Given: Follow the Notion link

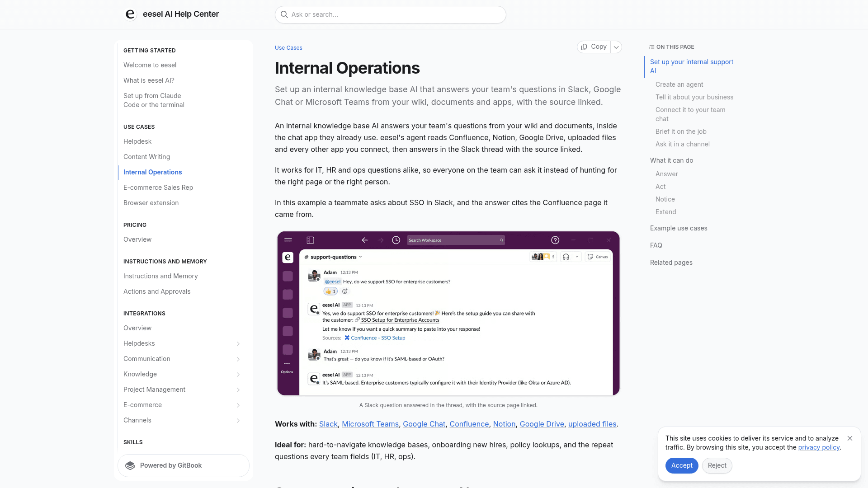Looking at the screenshot, I should click(x=504, y=424).
